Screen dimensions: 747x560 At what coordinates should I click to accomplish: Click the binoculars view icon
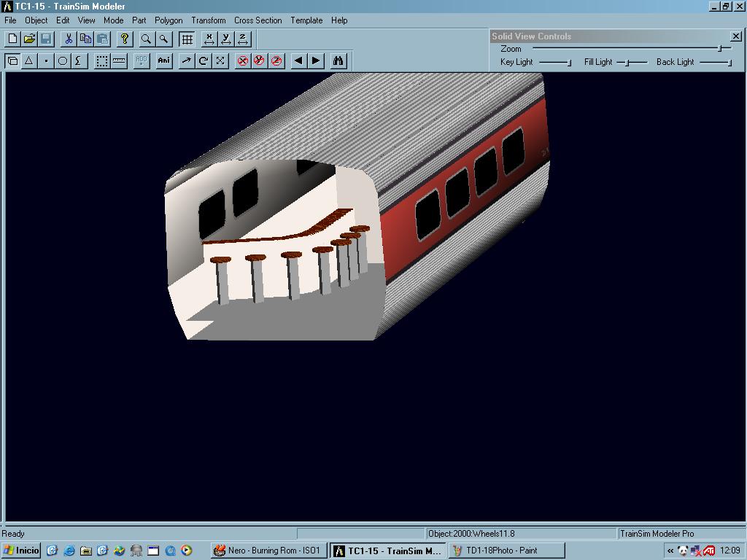click(338, 61)
